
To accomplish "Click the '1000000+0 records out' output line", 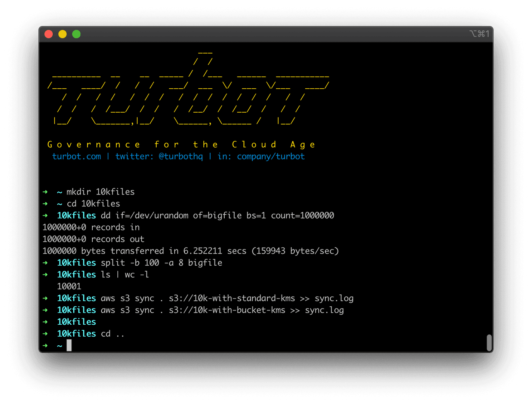I will (x=93, y=239).
